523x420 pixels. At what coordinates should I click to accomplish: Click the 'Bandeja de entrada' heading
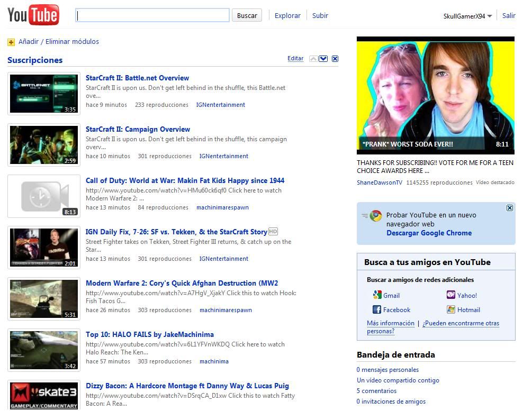tap(396, 354)
